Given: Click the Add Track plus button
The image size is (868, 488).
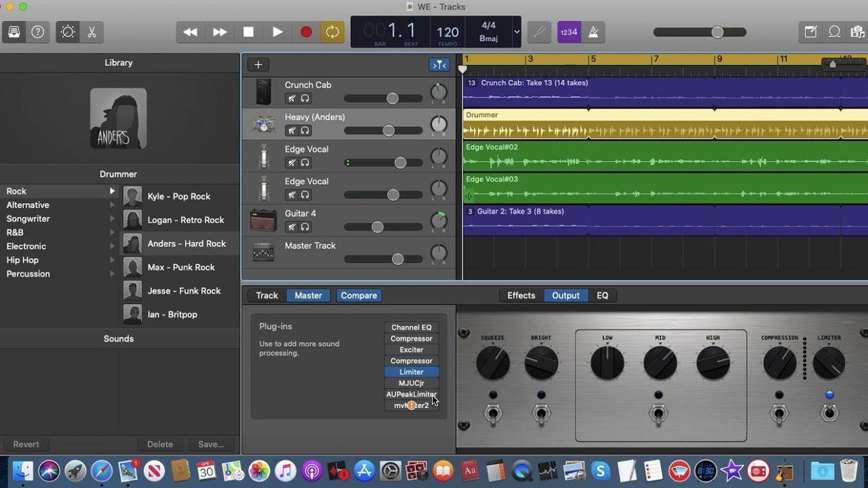Looking at the screenshot, I should click(x=258, y=64).
